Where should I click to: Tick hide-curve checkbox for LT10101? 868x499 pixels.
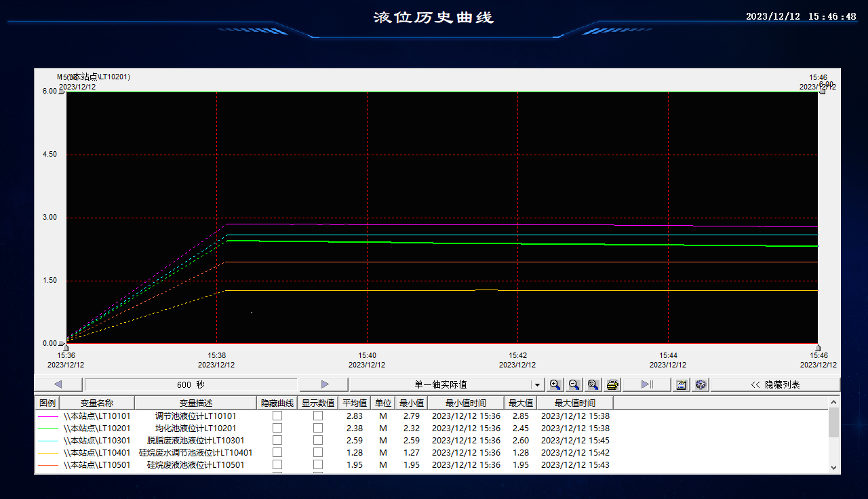pos(277,416)
